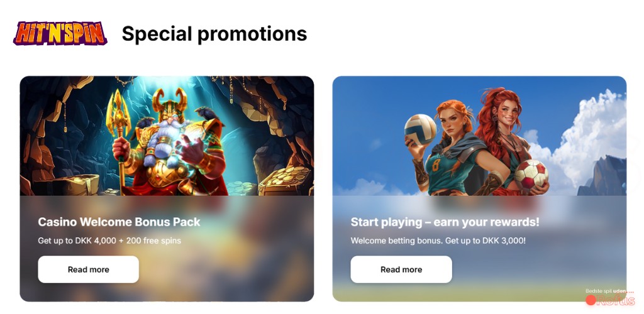Image resolution: width=644 pixels, height=314 pixels.
Task: Click the DKK 4,000 + 200 free spins text
Action: (x=109, y=241)
